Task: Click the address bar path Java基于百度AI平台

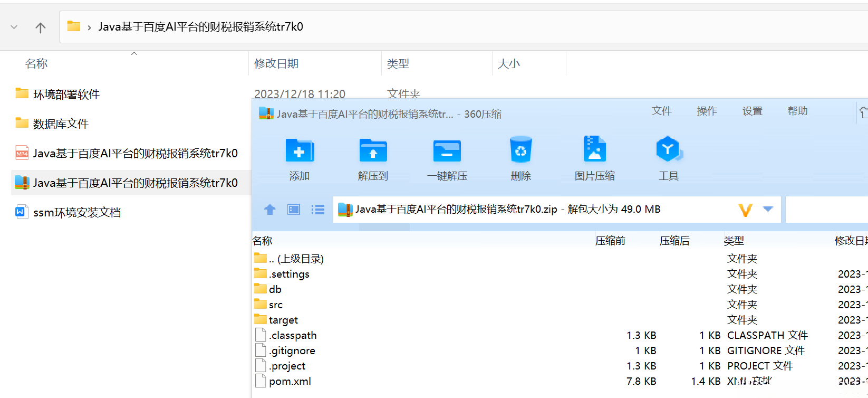Action: (x=200, y=27)
